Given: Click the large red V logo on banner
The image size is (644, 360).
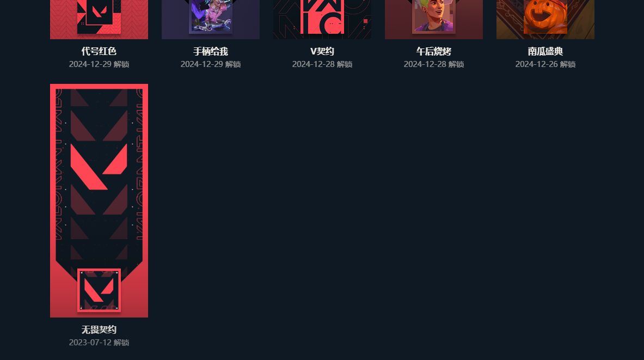Looking at the screenshot, I should pyautogui.click(x=99, y=167).
